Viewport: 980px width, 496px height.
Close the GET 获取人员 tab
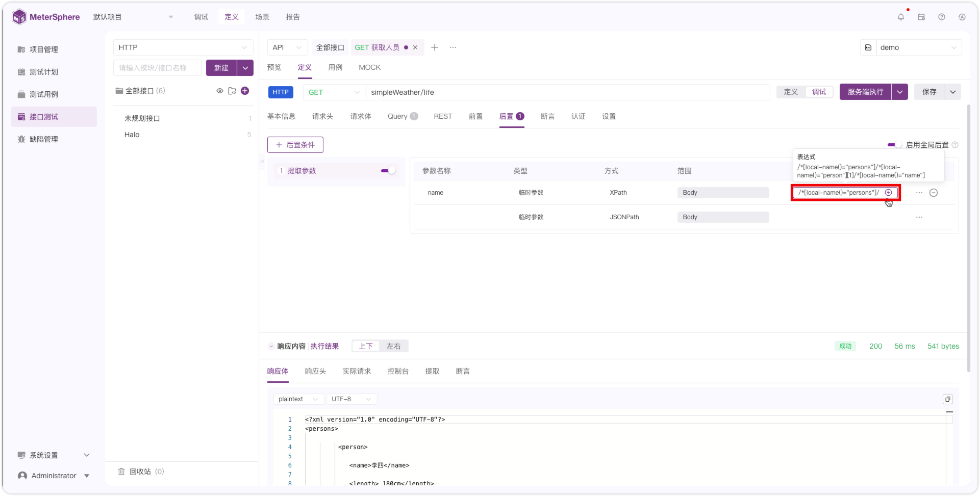(415, 47)
